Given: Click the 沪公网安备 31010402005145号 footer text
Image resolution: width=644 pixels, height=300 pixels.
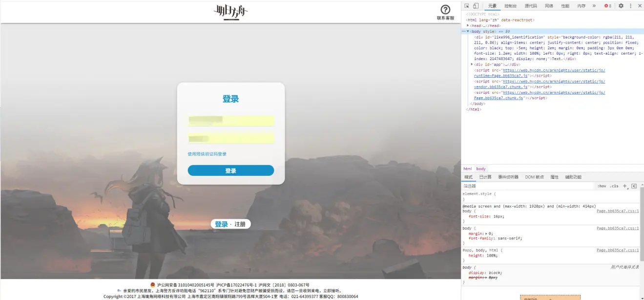Looking at the screenshot, I should click(x=186, y=285).
